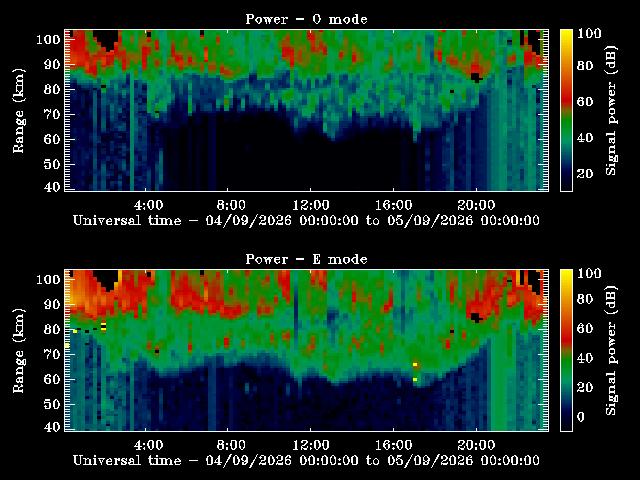Click the 20:00 time tick on the E mode plot
Image resolution: width=640 pixels, height=480 pixels.
pos(476,444)
